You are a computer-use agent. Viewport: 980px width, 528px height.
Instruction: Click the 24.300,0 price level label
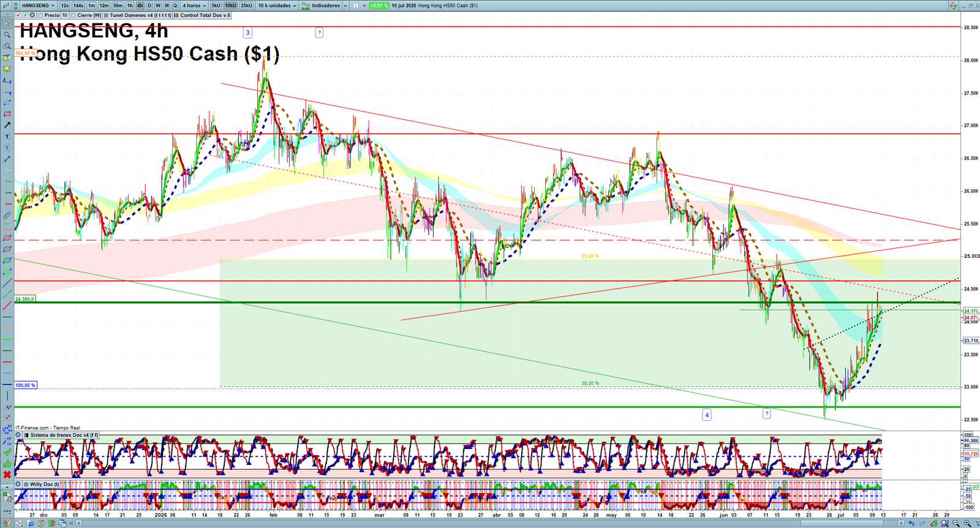[25, 299]
